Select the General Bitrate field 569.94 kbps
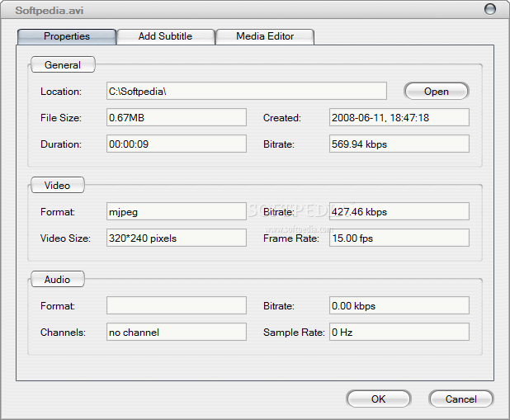The image size is (510, 420). [x=399, y=144]
